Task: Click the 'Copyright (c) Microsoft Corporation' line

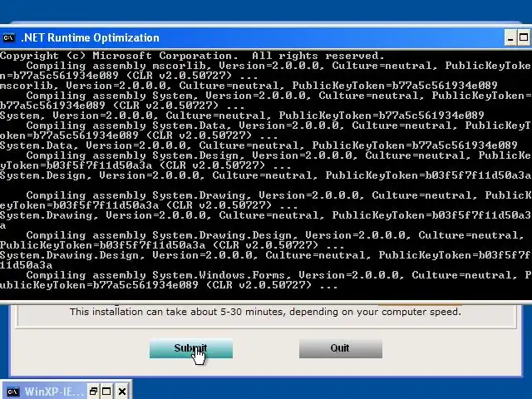Action: pos(192,56)
